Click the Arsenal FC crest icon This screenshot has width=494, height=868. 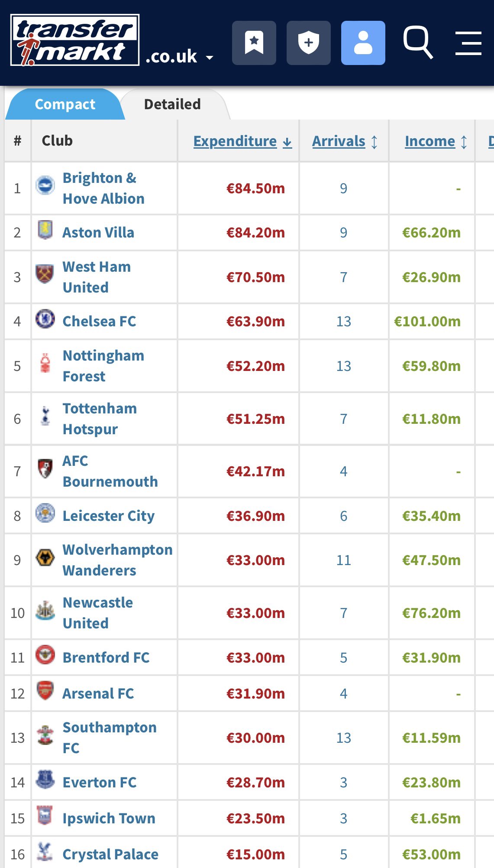tap(45, 691)
